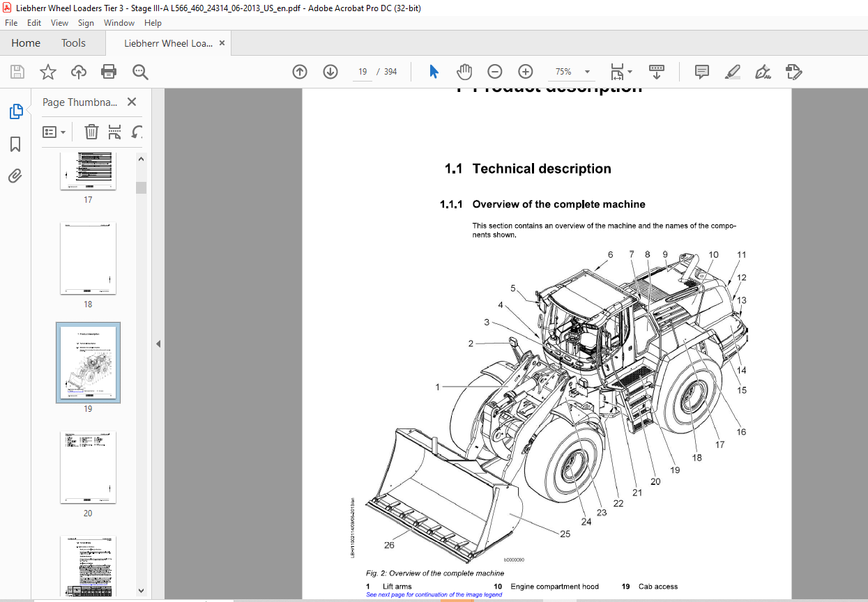Close the Page Thumbnails panel
868x602 pixels.
132,102
